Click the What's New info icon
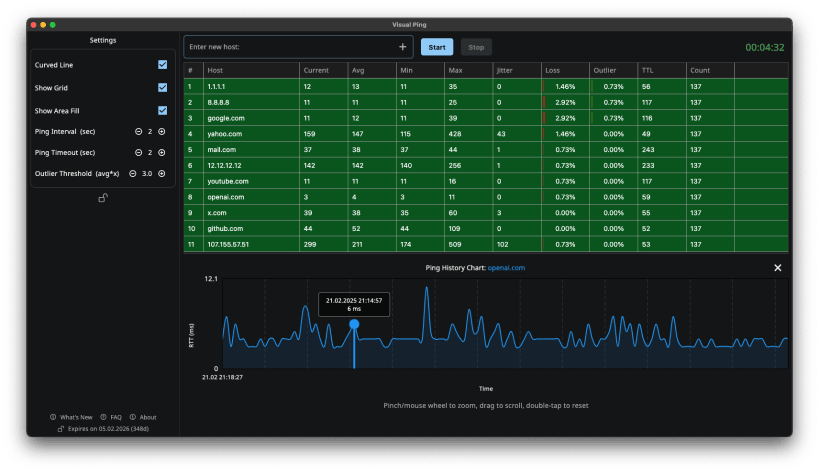The height and width of the screenshot is (472, 819). click(x=53, y=417)
